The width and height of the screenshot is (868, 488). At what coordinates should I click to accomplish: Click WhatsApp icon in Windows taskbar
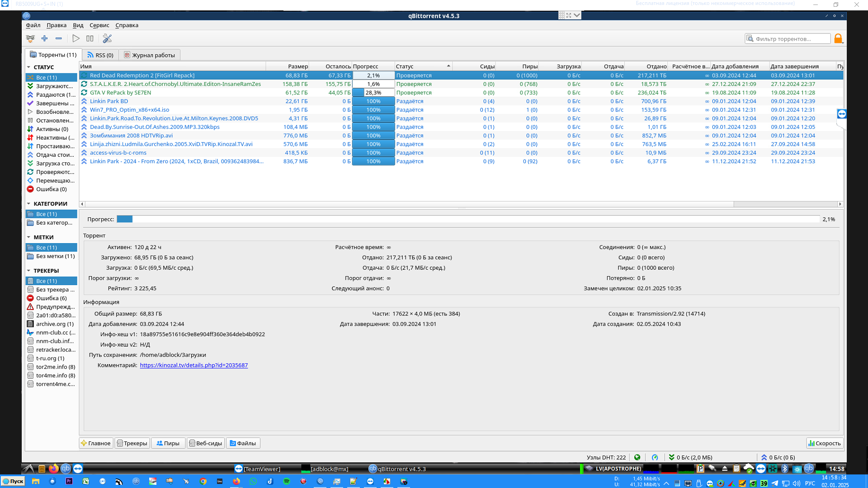[253, 482]
